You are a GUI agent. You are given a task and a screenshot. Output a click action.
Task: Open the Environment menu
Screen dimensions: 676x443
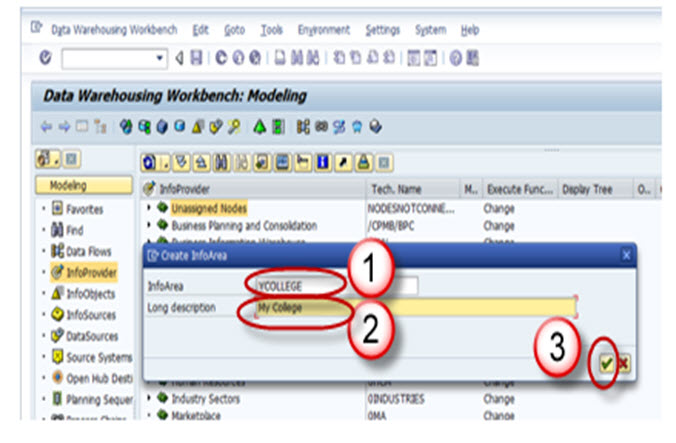click(x=324, y=30)
